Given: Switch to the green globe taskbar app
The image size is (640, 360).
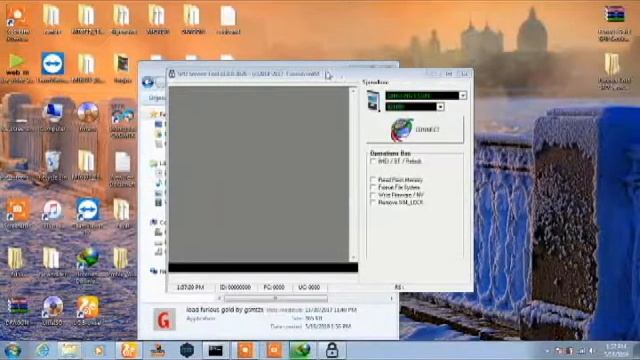Looking at the screenshot, I should click(x=302, y=350).
